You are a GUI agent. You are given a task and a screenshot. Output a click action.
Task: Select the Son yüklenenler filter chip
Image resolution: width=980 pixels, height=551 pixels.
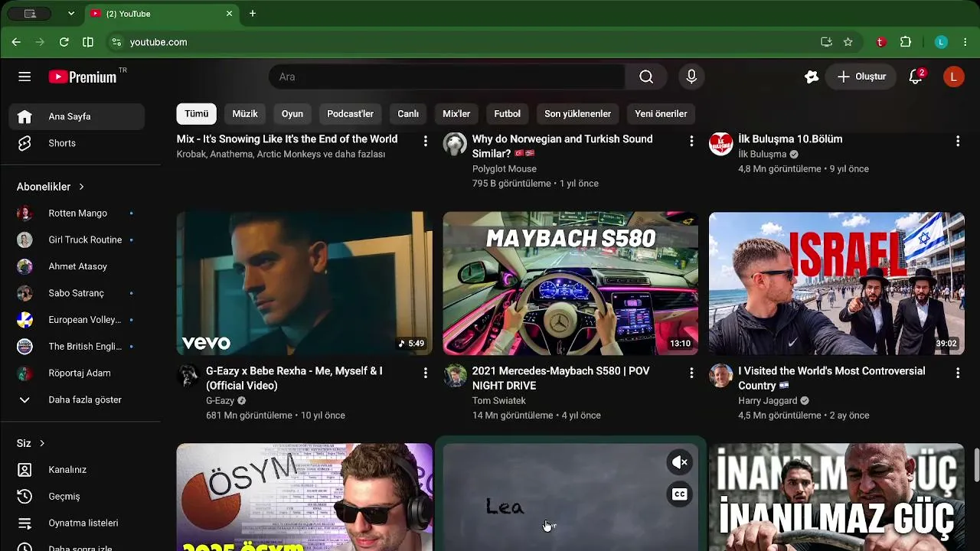[x=578, y=114]
